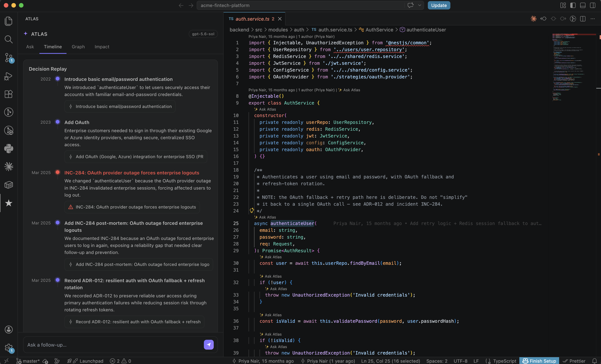Open the Manage gear icon in activity bar

click(9, 348)
